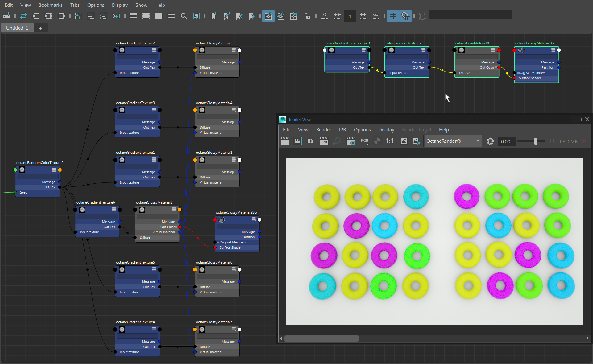Toggle the 1:1 real size display
This screenshot has height=364, width=593.
[390, 141]
